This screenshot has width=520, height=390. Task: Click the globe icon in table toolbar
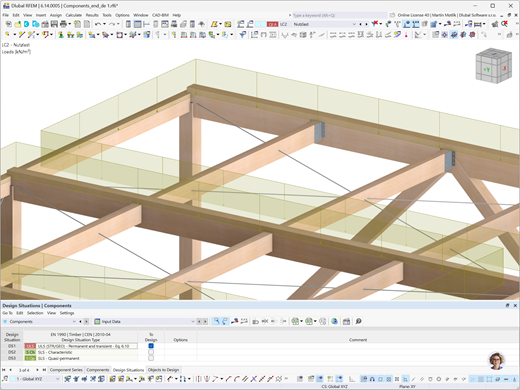(334, 321)
